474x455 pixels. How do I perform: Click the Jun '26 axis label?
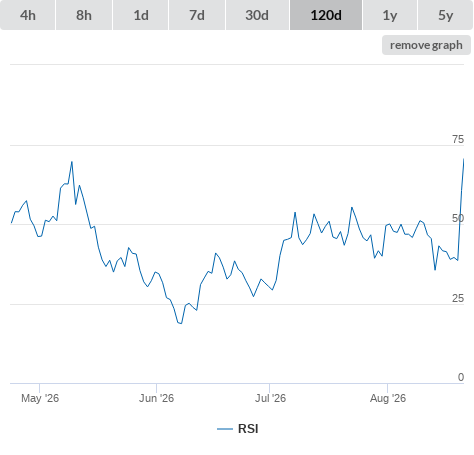click(x=156, y=398)
